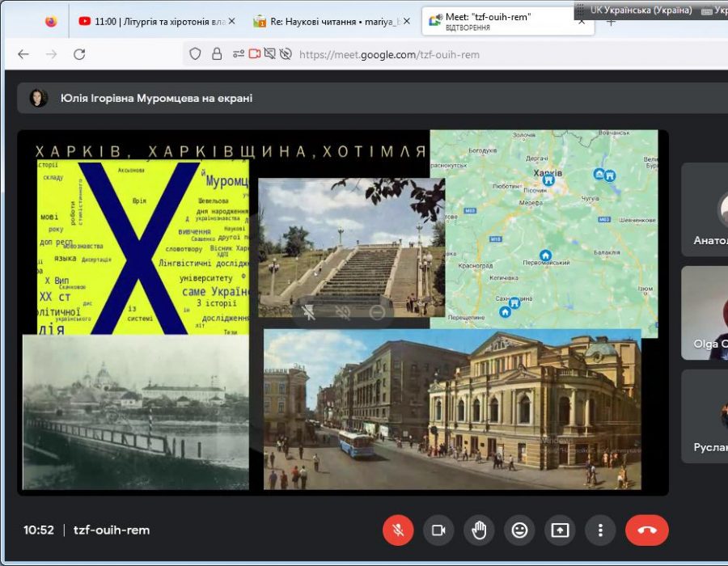Click the shield tracking protection icon

(195, 54)
